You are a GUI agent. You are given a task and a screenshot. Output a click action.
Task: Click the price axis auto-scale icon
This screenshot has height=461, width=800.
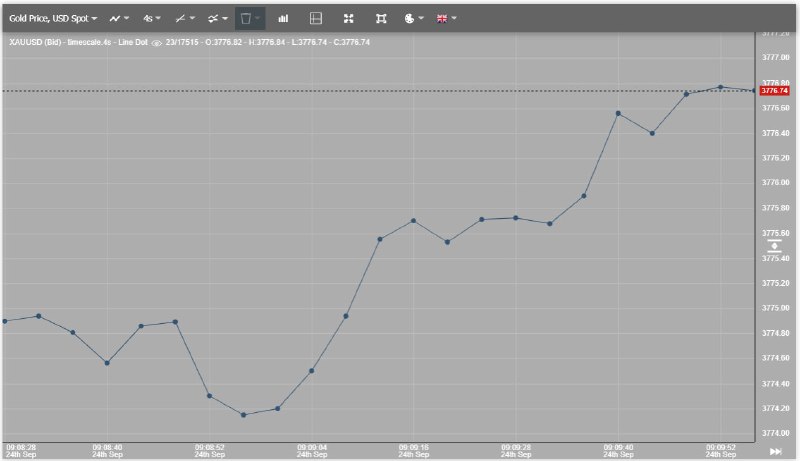pos(775,245)
